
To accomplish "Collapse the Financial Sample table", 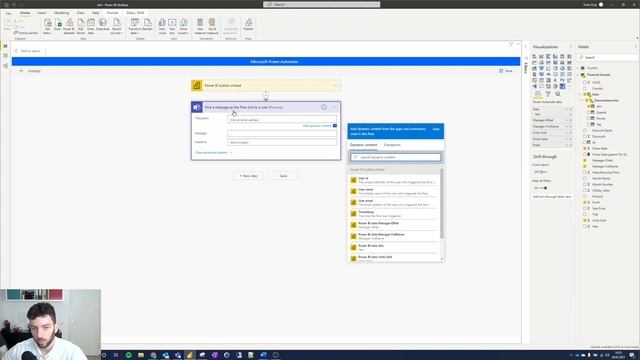I will pos(578,75).
